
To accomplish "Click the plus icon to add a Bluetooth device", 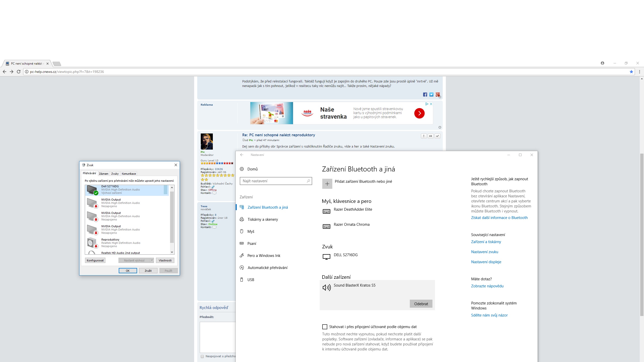I will click(x=327, y=184).
